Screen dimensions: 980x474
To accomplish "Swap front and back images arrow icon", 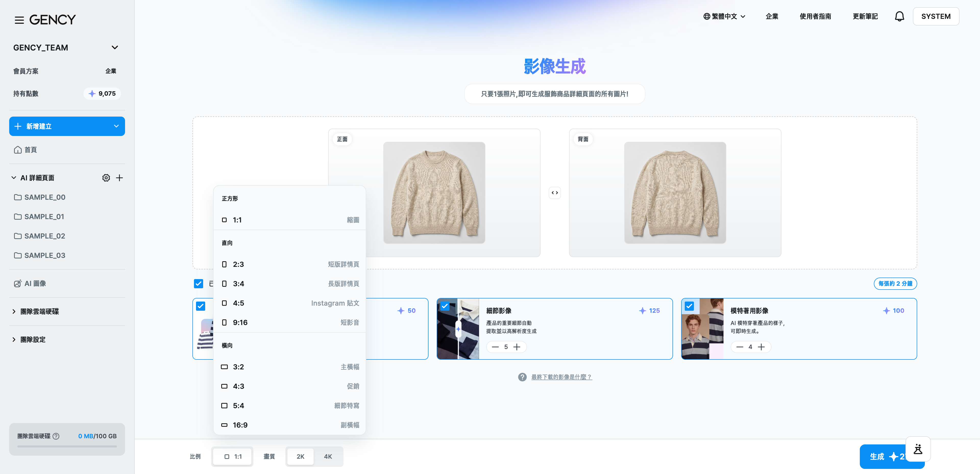I will click(x=555, y=193).
